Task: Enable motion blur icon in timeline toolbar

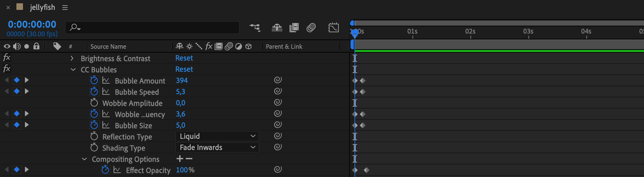Action: pyautogui.click(x=311, y=28)
